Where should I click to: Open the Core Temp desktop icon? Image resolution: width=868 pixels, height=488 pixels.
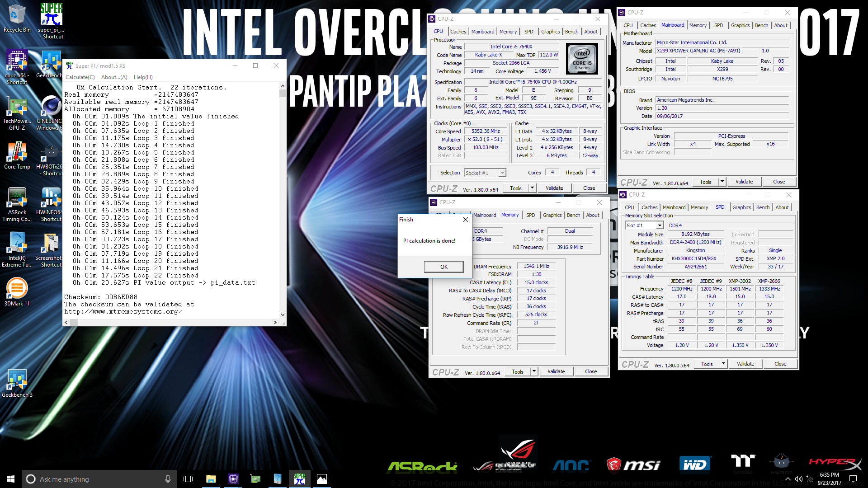tap(17, 156)
